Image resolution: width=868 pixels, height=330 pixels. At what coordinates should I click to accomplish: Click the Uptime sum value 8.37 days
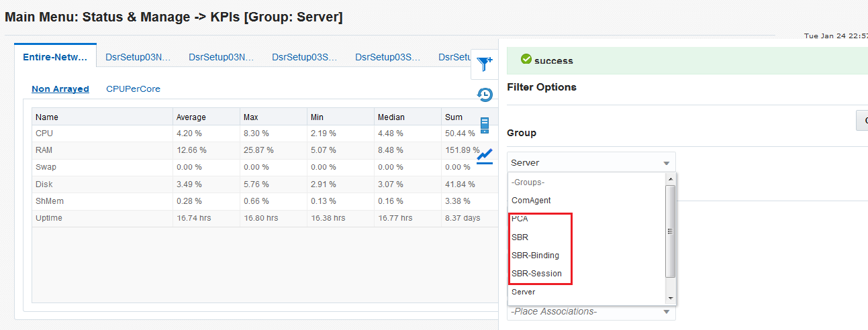463,218
